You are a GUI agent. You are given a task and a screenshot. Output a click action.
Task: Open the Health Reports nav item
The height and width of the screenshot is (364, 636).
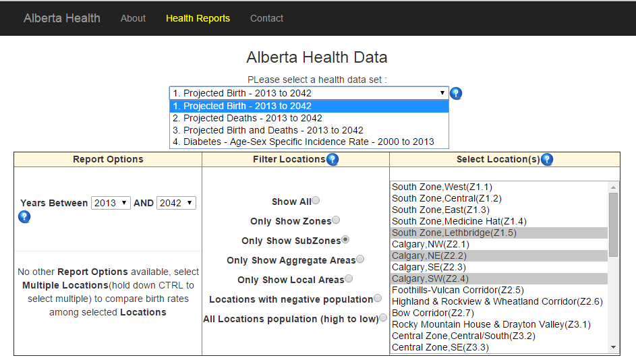[x=198, y=18]
